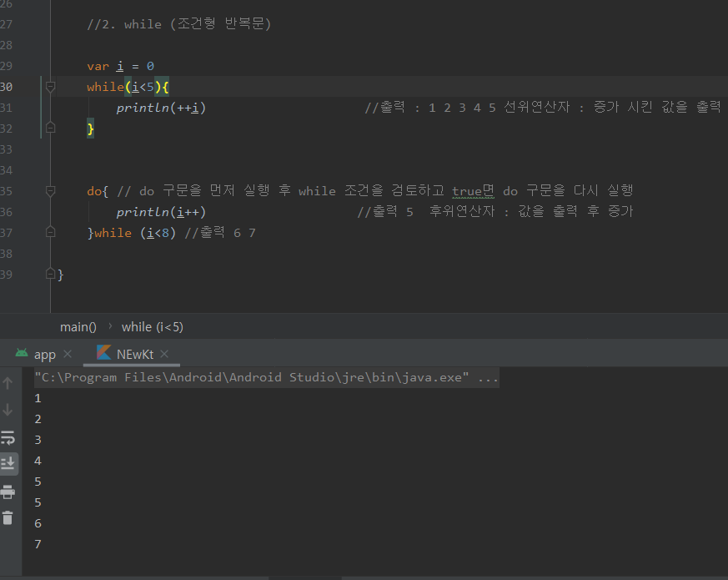The width and height of the screenshot is (728, 580).
Task: Click 'var i = 0' code line
Action: (120, 66)
